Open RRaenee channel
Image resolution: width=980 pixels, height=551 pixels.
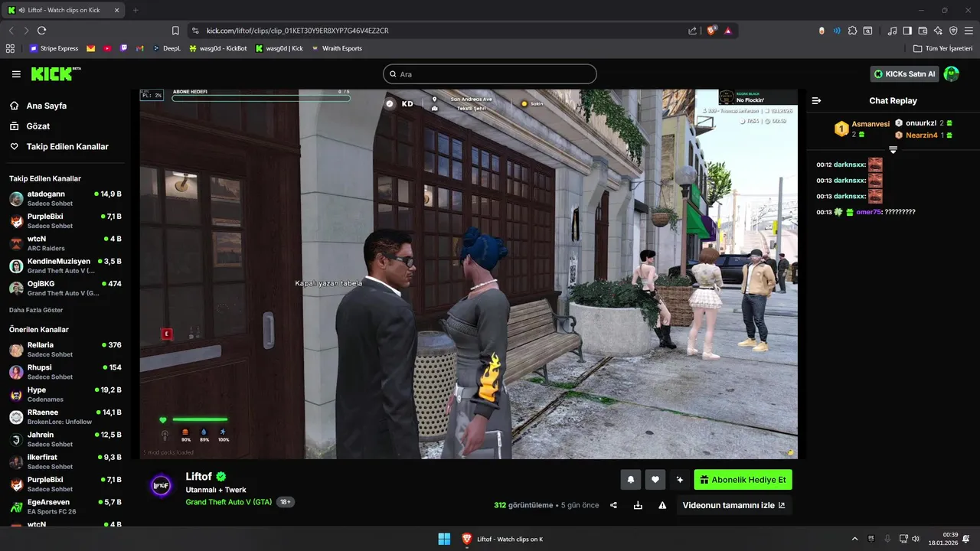65,417
